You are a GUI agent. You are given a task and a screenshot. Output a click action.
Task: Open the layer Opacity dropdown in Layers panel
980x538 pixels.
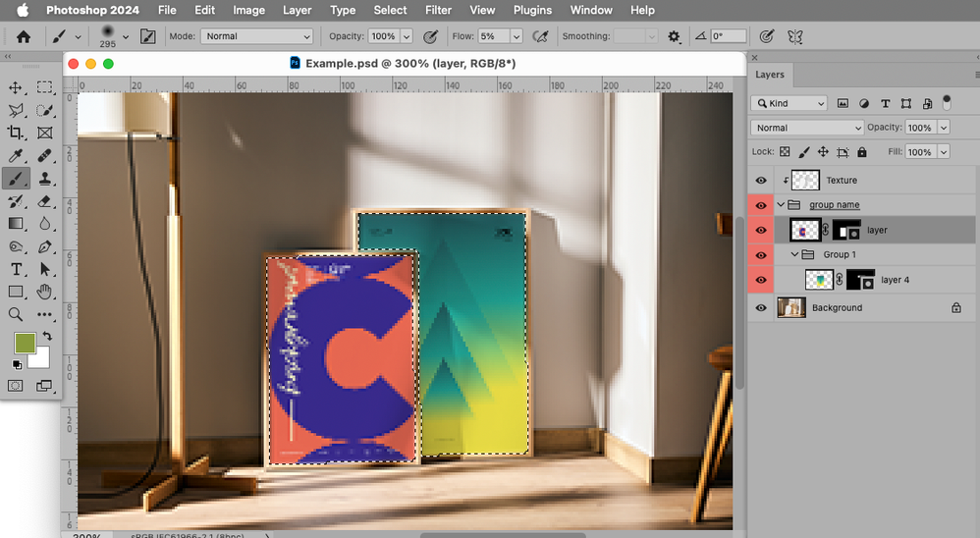[x=944, y=128]
